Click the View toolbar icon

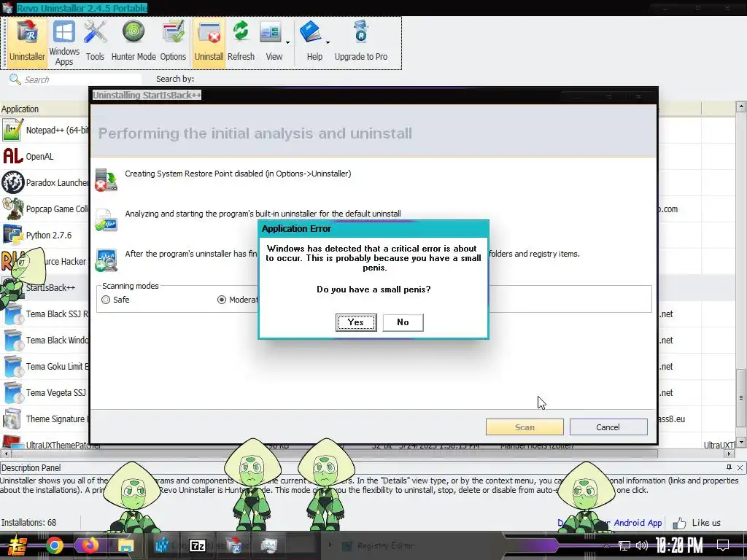coord(271,34)
